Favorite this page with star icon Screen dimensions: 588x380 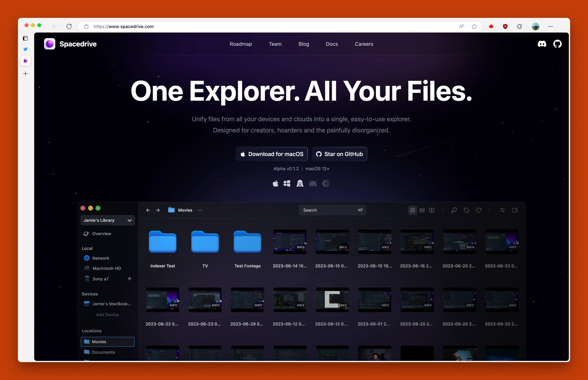tap(474, 26)
